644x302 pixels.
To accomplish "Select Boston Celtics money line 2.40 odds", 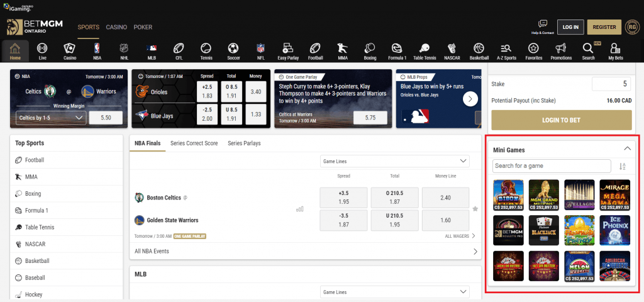I will click(446, 198).
